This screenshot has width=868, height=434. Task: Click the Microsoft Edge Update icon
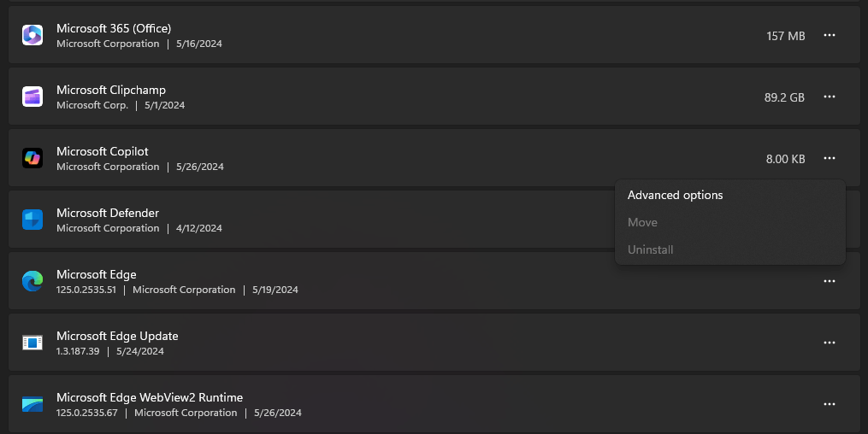pyautogui.click(x=32, y=343)
